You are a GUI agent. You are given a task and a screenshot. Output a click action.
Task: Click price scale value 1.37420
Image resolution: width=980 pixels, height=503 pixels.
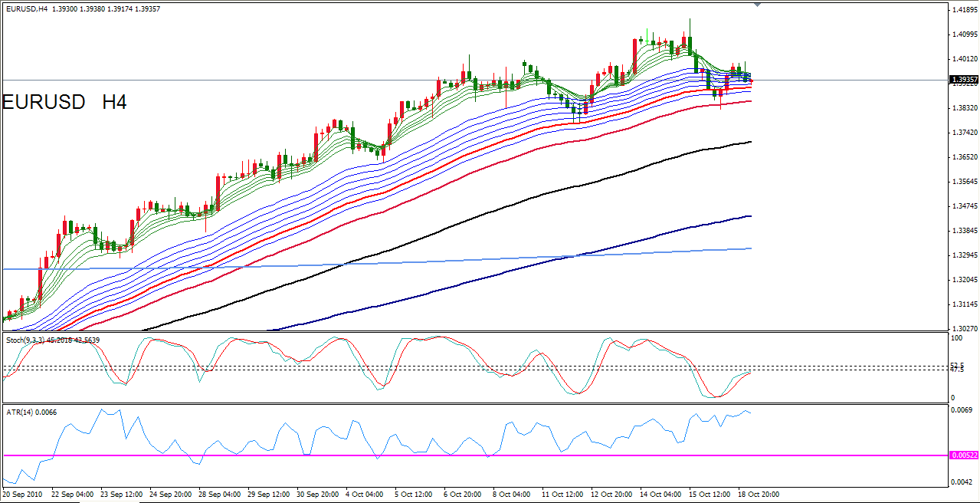tap(964, 133)
